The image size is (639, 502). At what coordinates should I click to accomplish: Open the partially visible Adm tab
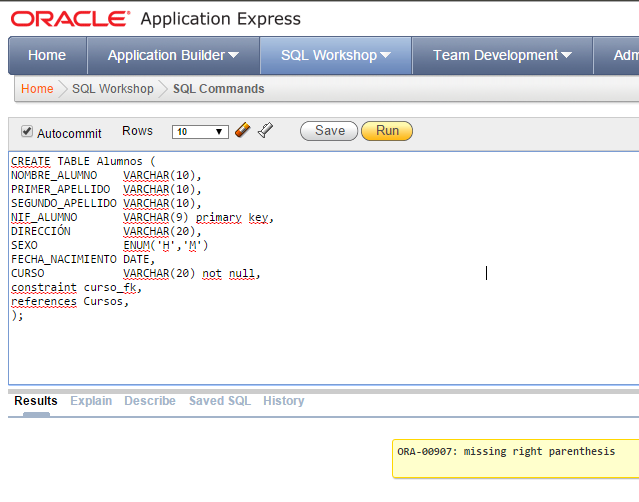[x=616, y=55]
